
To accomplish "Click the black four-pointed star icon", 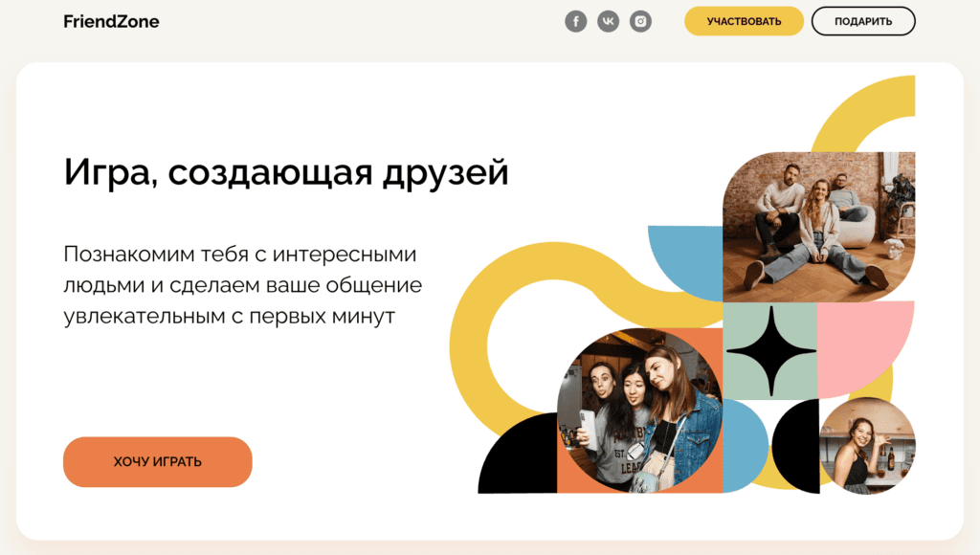I will click(770, 351).
